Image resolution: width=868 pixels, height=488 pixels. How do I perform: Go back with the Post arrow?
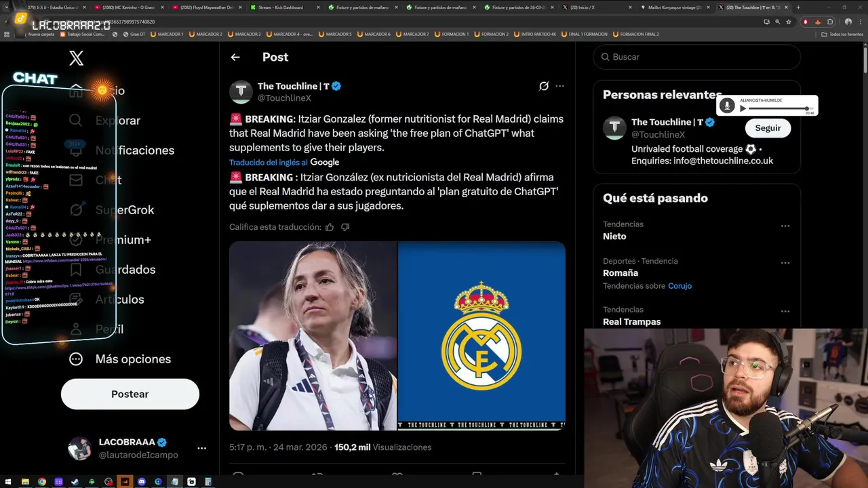tap(235, 58)
